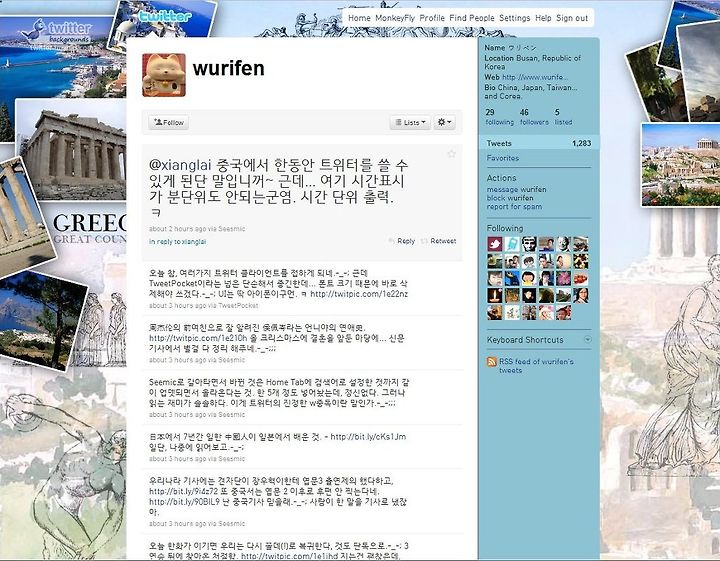Open candle flame avatar in Following
This screenshot has height=561, width=720.
click(x=495, y=295)
